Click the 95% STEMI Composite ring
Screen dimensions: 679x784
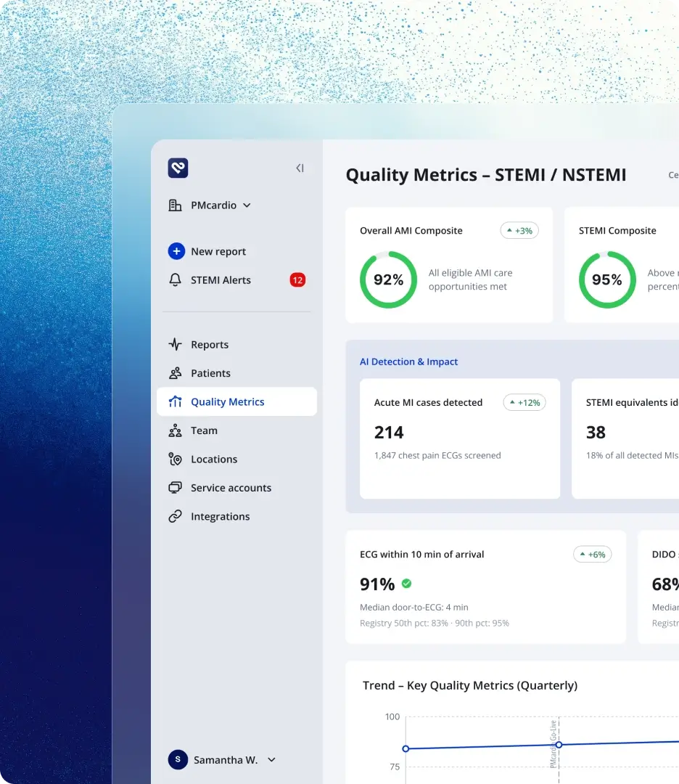[607, 279]
